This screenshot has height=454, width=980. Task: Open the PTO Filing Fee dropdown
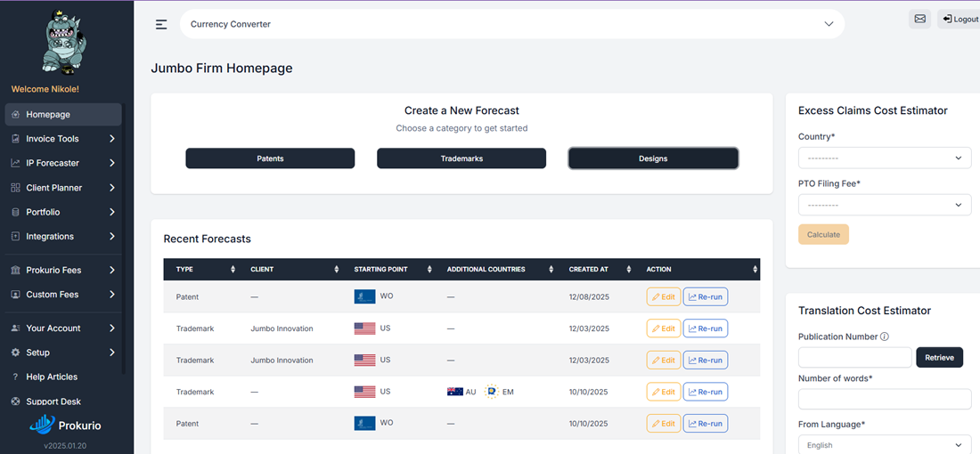[x=884, y=205]
